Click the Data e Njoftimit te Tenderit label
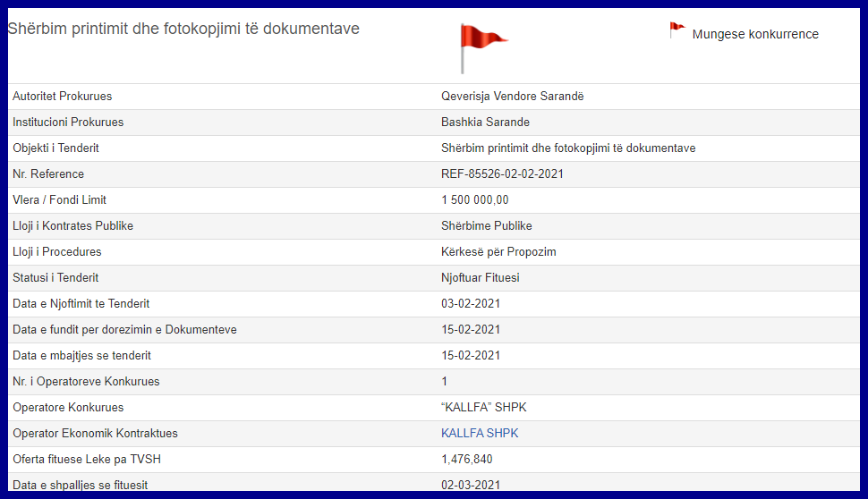 pos(81,304)
